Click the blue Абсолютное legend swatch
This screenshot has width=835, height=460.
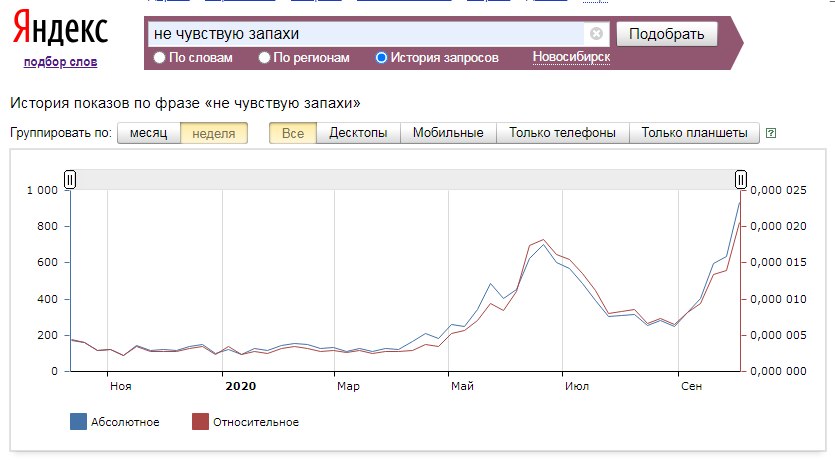(x=78, y=422)
